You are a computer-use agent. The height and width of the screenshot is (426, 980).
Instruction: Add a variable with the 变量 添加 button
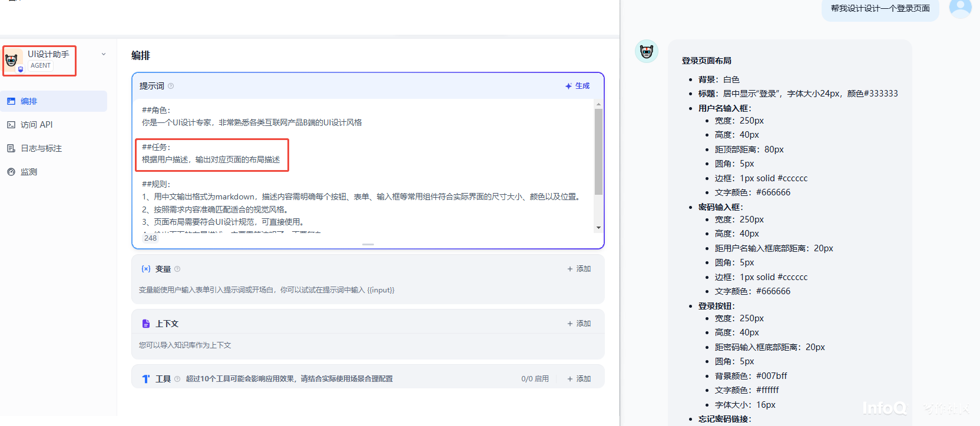[x=579, y=269]
